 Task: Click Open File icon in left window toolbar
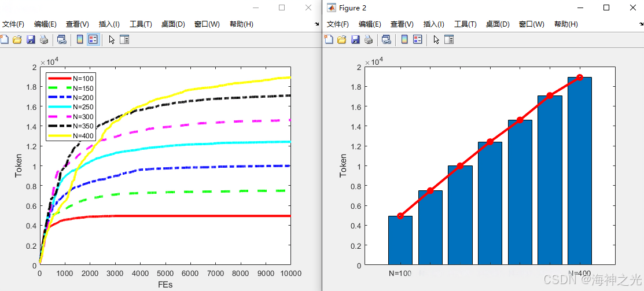pyautogui.click(x=17, y=39)
